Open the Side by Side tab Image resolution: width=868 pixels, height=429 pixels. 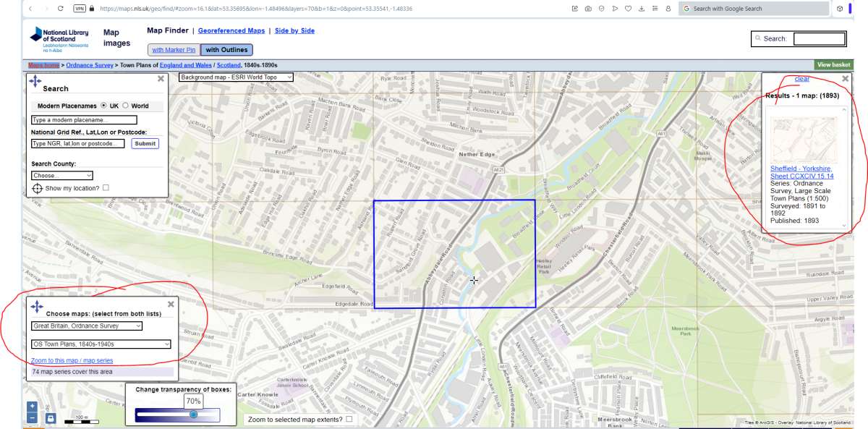[294, 31]
